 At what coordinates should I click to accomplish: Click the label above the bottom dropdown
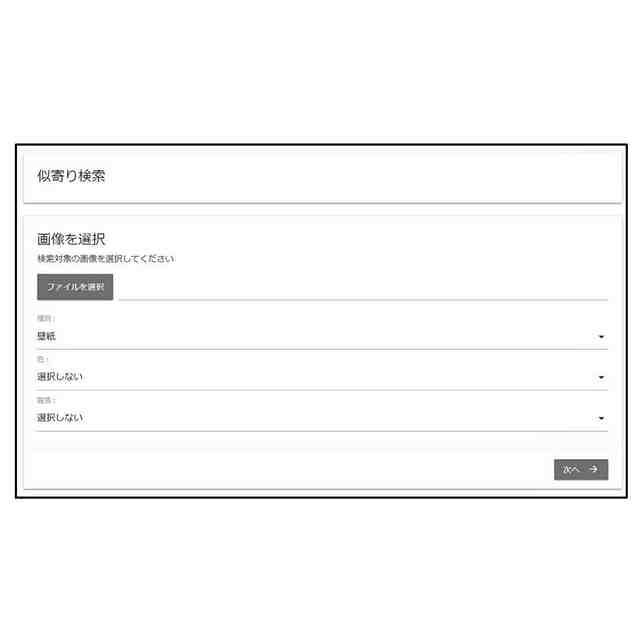pyautogui.click(x=45, y=400)
